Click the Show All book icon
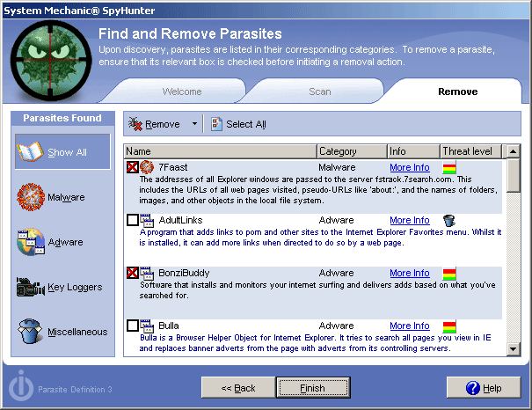Viewport: 532px width, 410px height. tap(31, 152)
